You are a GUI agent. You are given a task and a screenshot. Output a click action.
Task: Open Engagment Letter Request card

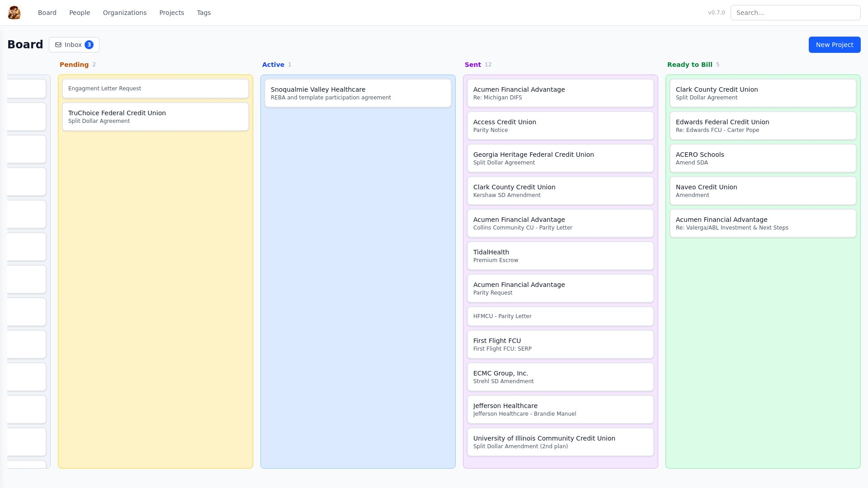coord(156,89)
